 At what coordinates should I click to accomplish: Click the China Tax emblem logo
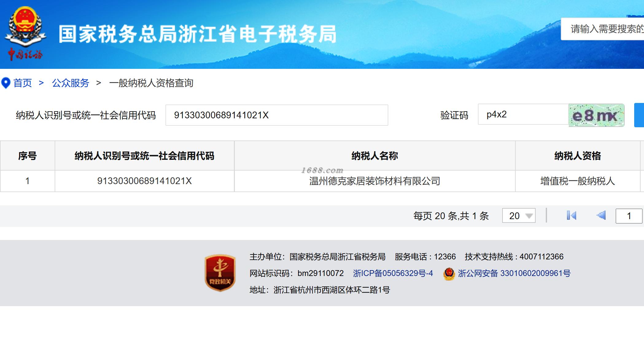25,33
